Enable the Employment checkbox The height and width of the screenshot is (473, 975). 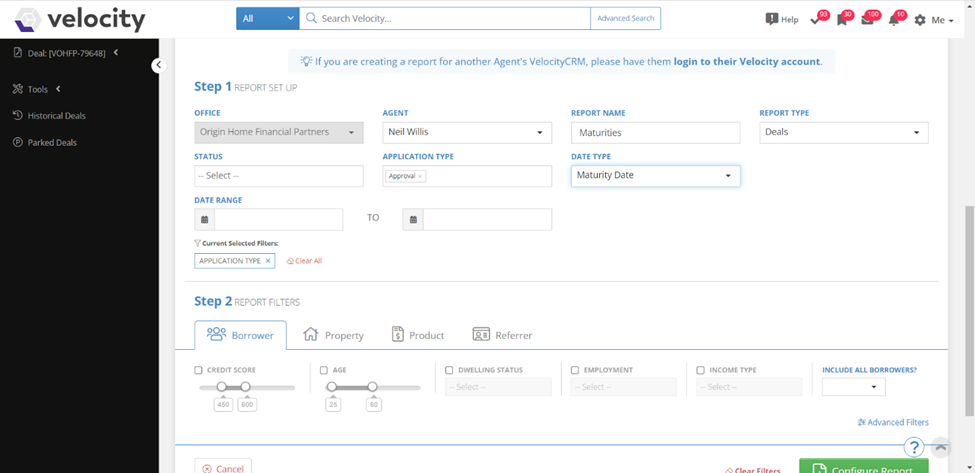point(575,370)
